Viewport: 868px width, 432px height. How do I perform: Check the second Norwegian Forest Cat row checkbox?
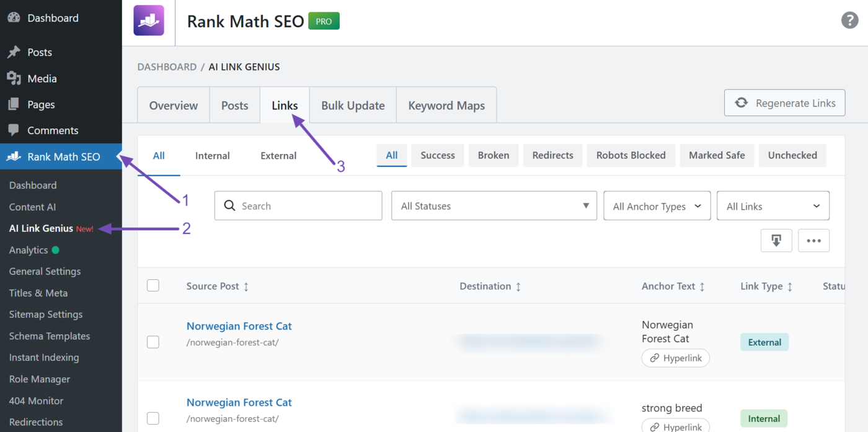pos(153,418)
